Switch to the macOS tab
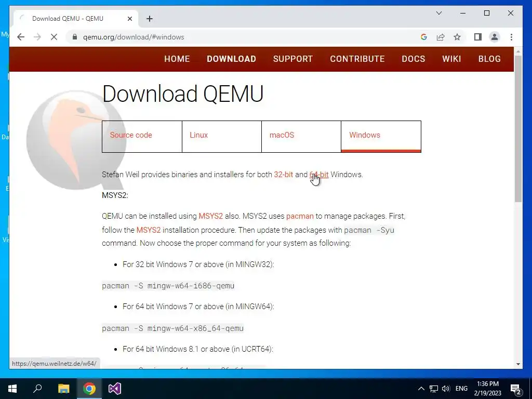The width and height of the screenshot is (532, 399). pos(301,137)
